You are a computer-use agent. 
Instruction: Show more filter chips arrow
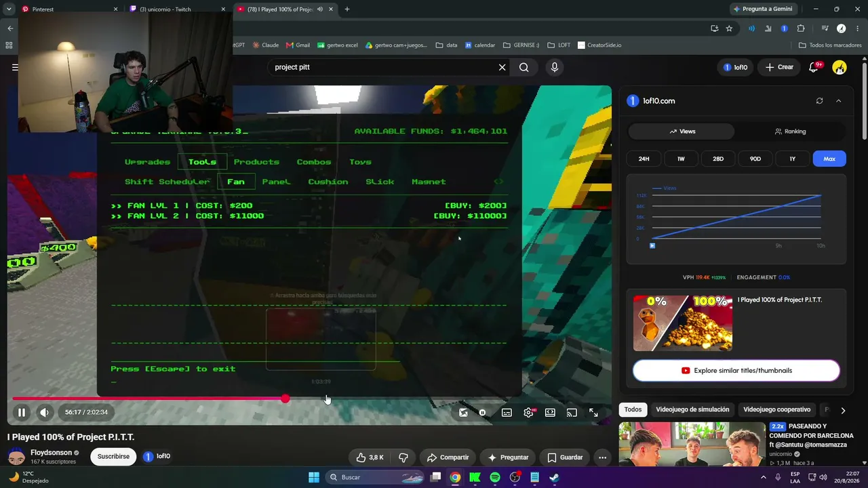click(843, 410)
